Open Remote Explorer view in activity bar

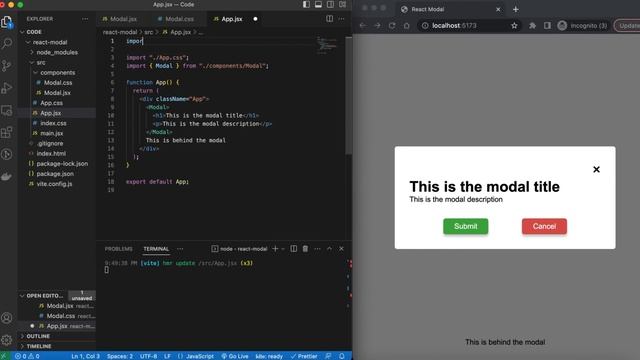point(7,110)
